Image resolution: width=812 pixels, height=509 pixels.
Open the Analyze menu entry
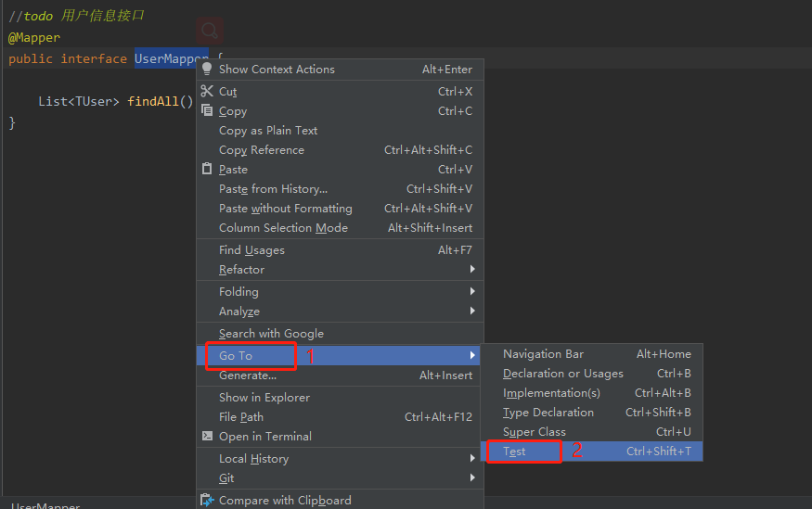click(x=341, y=312)
